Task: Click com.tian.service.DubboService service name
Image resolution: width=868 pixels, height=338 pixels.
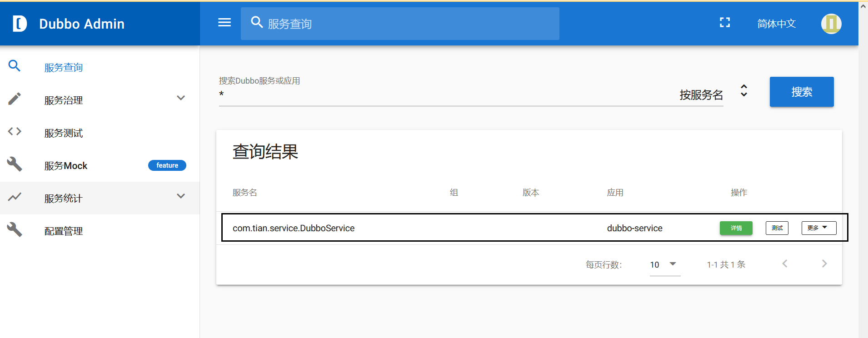Action: tap(294, 228)
